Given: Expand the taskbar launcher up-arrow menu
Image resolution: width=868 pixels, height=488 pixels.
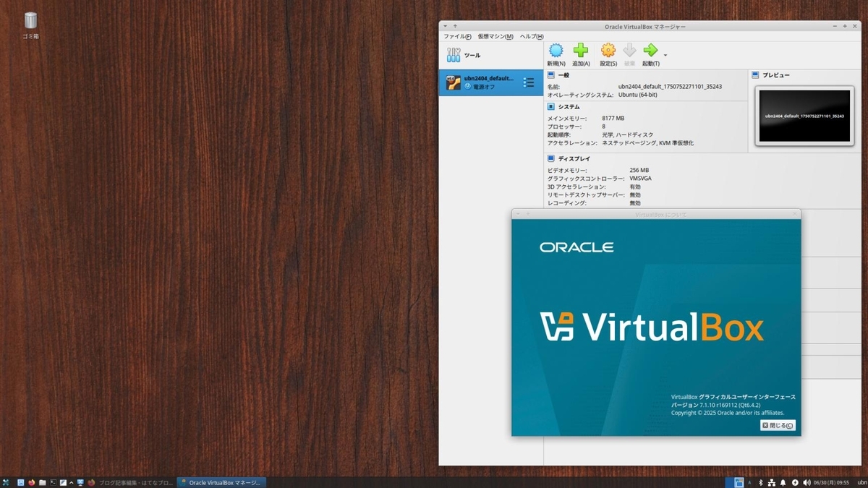Looking at the screenshot, I should point(72,482).
